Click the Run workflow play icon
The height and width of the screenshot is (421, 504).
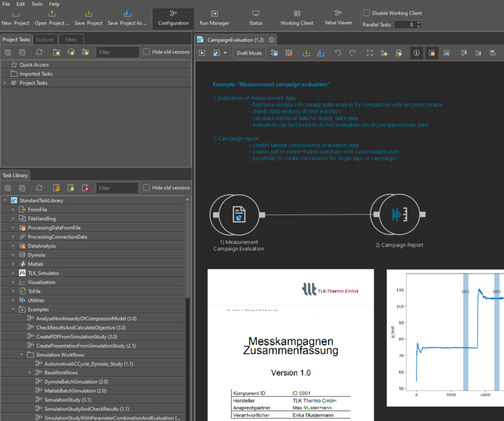(x=203, y=53)
